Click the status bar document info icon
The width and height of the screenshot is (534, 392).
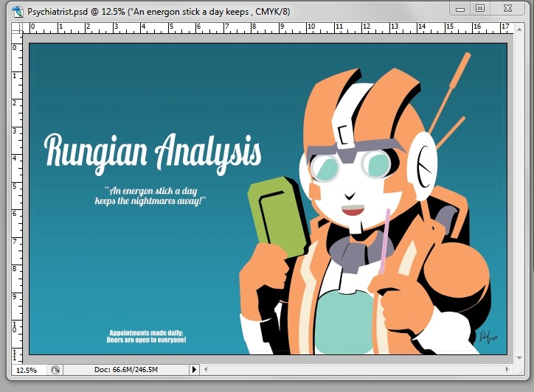(55, 370)
